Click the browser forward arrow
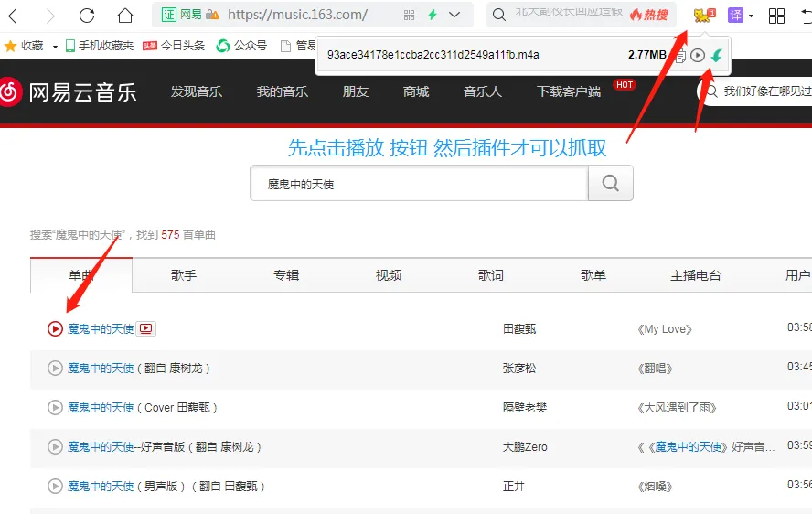The image size is (812, 514). [50, 16]
